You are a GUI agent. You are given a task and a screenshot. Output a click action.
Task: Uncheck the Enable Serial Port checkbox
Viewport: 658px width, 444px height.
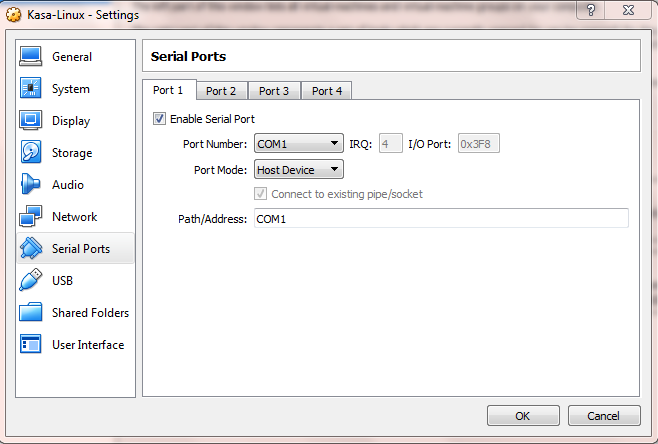160,119
